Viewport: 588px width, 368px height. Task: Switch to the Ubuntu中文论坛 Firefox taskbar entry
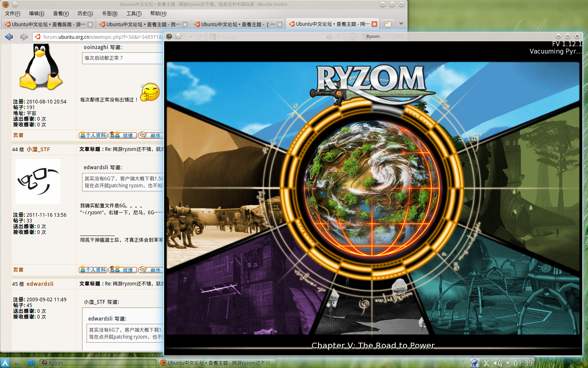(217, 363)
